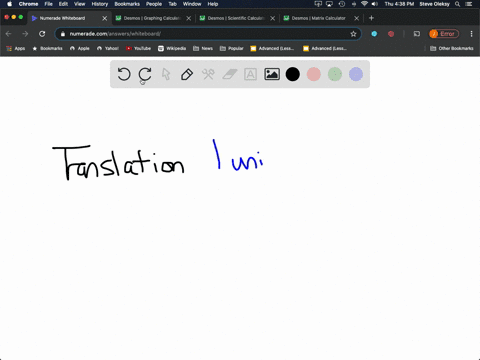Open the Help menu
Image resolution: width=480 pixels, height=360 pixels.
click(x=213, y=4)
